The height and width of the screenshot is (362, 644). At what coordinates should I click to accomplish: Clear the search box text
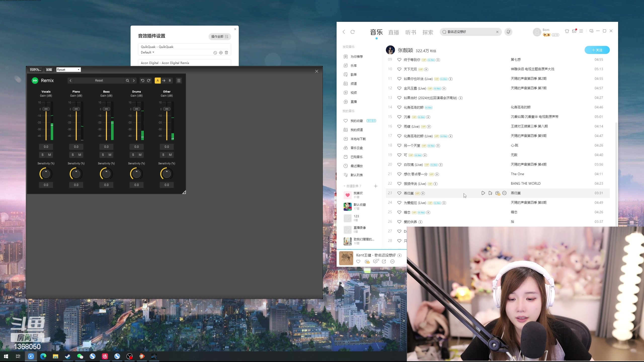497,32
